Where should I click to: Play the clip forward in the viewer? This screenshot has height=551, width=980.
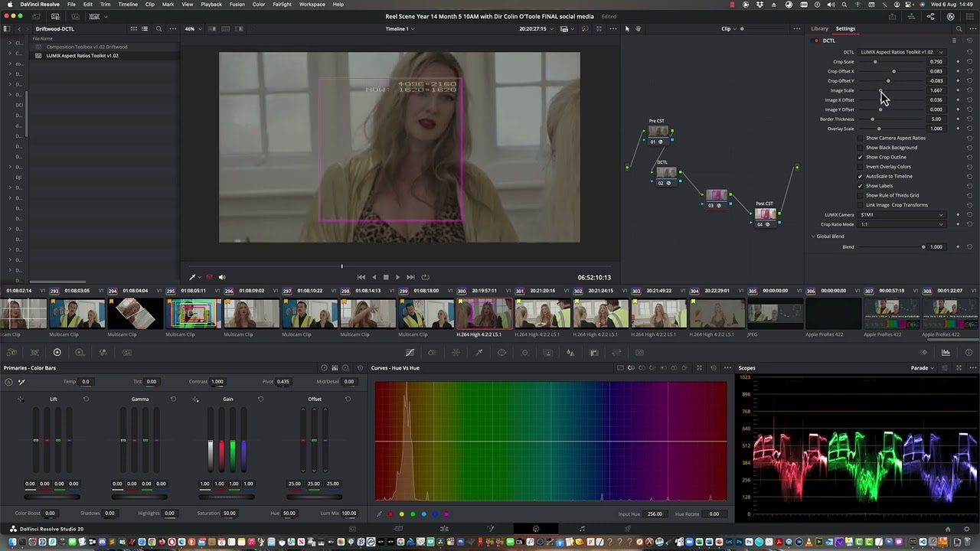point(397,277)
